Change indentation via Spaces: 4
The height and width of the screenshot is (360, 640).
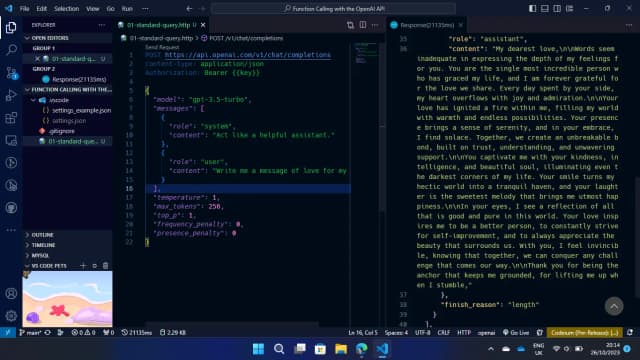(x=396, y=333)
